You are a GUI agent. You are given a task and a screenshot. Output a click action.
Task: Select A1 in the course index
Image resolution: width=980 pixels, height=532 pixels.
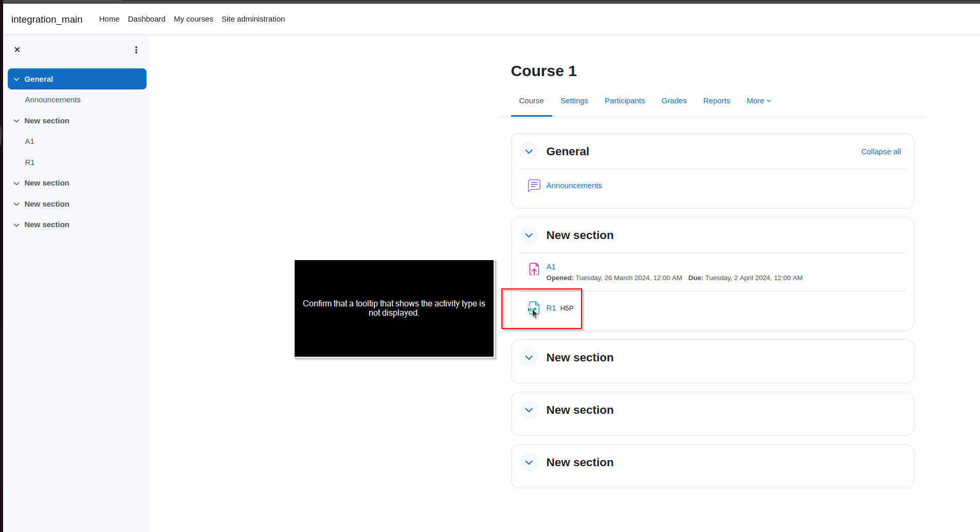pos(29,141)
